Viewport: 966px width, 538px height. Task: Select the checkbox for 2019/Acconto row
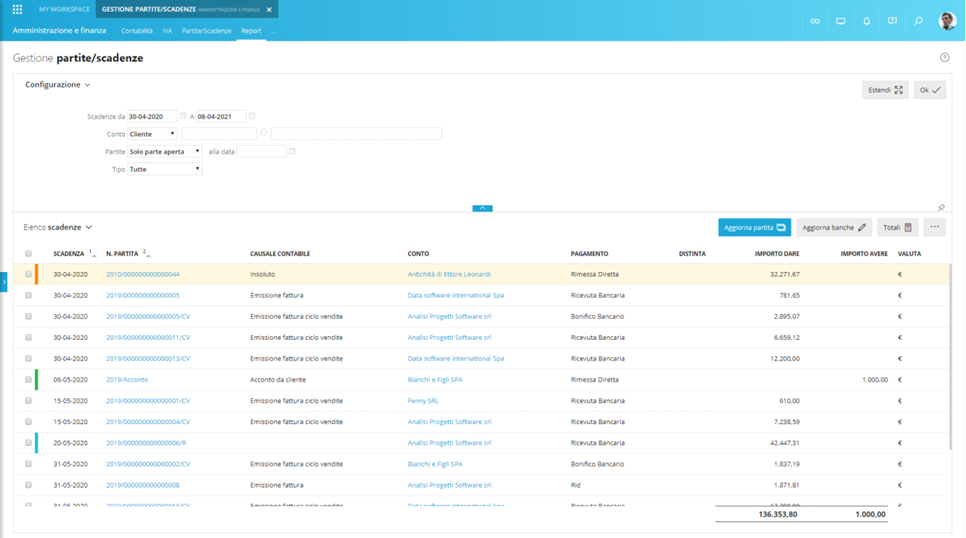click(28, 380)
